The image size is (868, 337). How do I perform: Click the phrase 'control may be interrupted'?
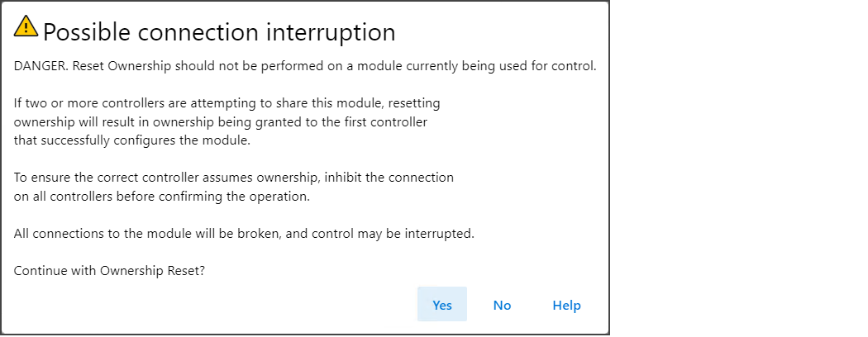[393, 234]
